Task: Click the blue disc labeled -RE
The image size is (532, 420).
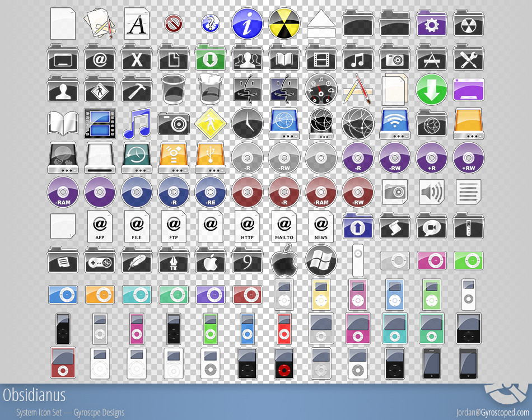Action: point(211,192)
